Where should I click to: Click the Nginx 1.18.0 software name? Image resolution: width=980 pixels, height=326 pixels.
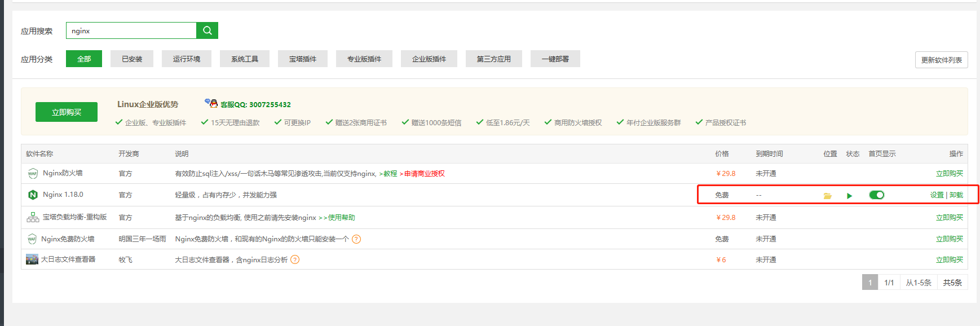63,195
